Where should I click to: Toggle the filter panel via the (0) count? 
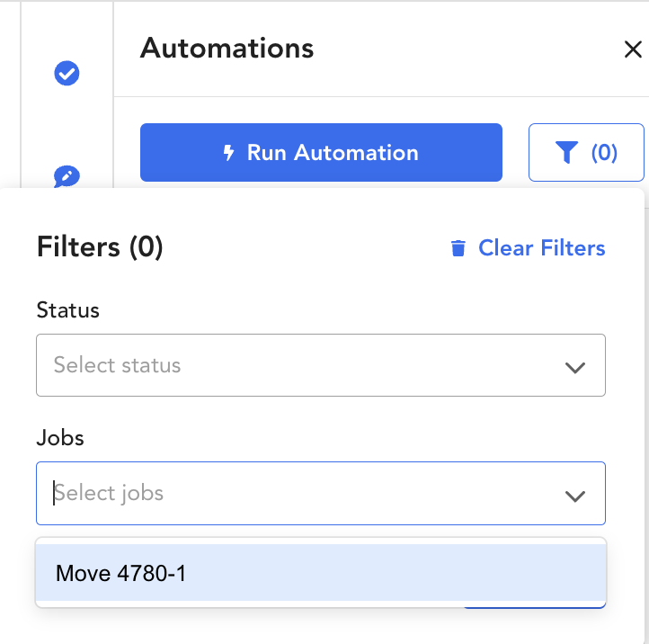604,152
